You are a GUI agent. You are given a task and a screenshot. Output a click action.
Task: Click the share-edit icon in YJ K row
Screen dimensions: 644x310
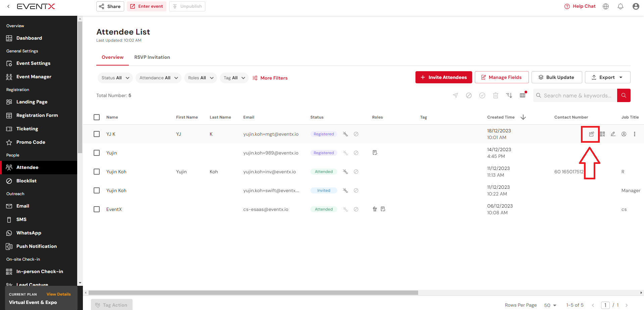click(x=591, y=134)
